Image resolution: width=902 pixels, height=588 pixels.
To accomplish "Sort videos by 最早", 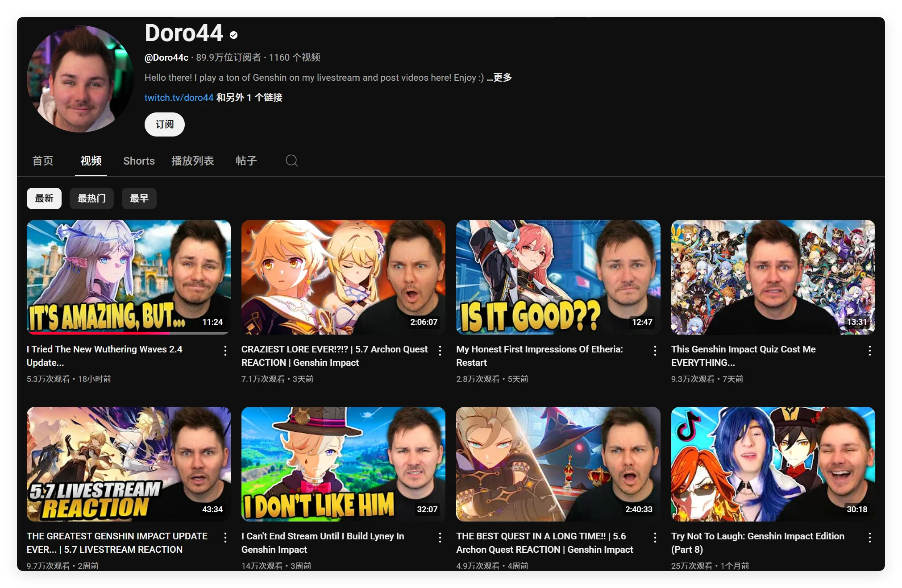I will [139, 199].
